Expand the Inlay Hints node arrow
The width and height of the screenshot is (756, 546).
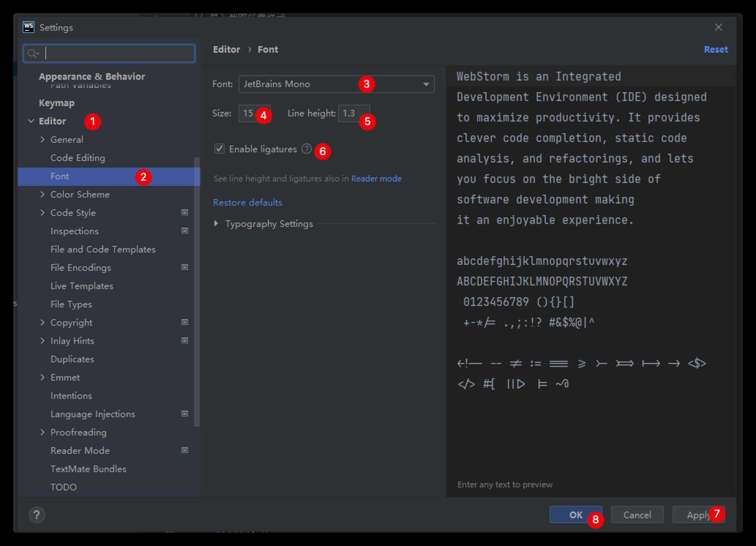pyautogui.click(x=42, y=341)
